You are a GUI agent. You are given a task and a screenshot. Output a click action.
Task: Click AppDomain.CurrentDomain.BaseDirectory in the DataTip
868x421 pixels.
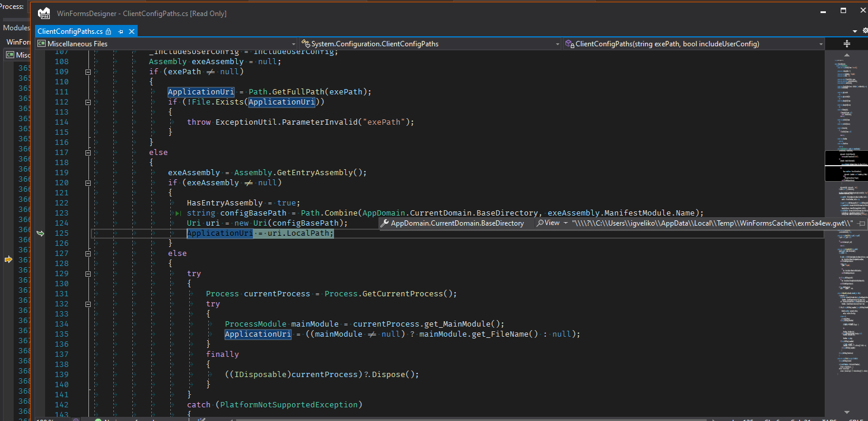pos(457,223)
